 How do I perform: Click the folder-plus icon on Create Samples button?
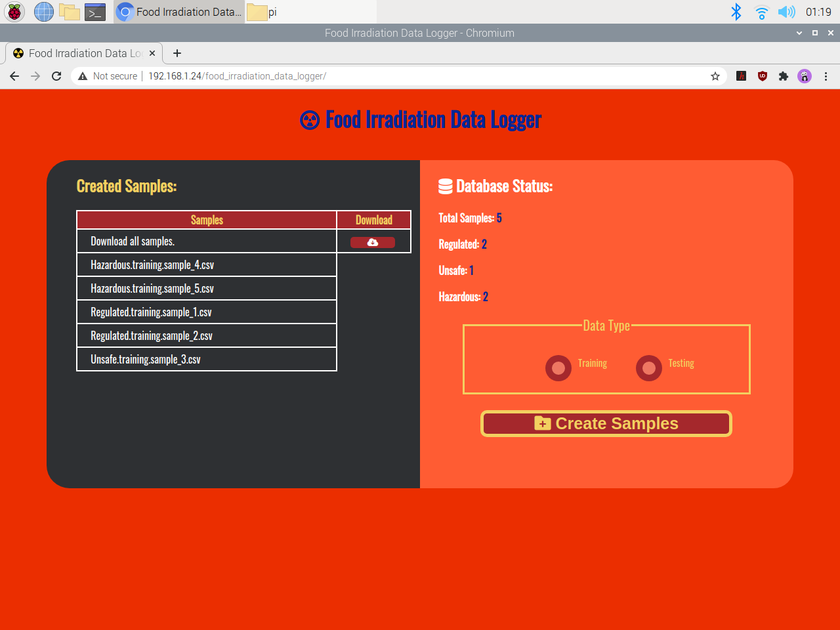541,423
